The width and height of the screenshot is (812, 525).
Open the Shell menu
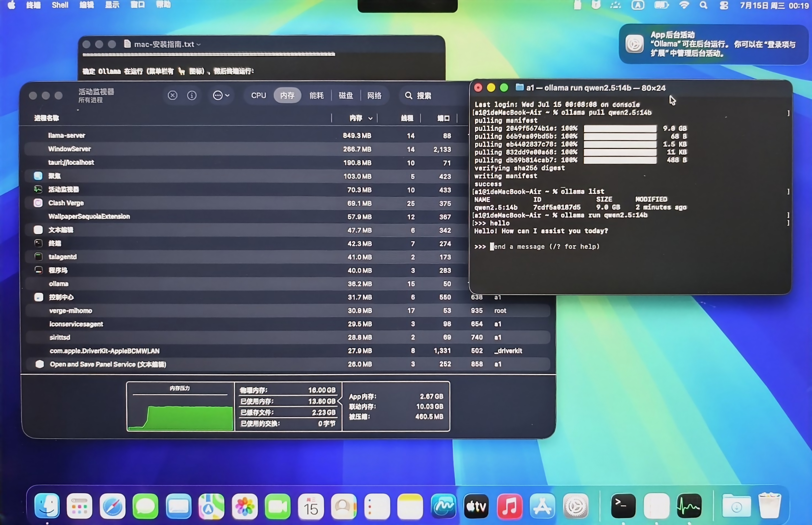point(60,5)
